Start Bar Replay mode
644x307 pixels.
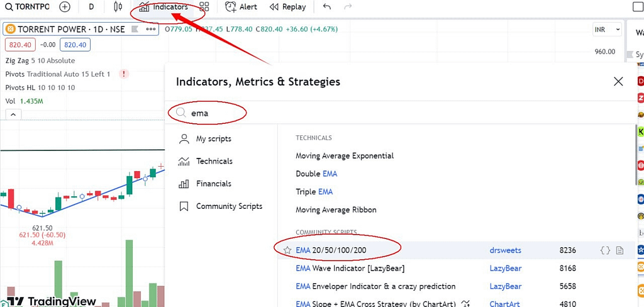coord(287,7)
